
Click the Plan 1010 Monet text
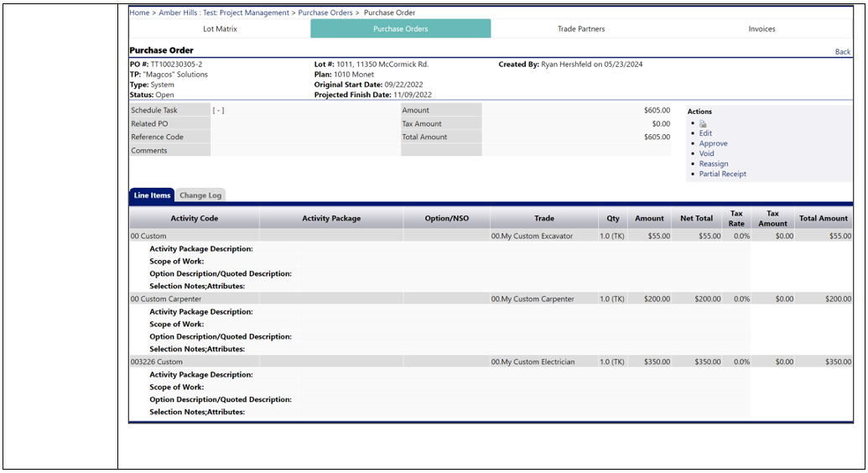point(345,74)
